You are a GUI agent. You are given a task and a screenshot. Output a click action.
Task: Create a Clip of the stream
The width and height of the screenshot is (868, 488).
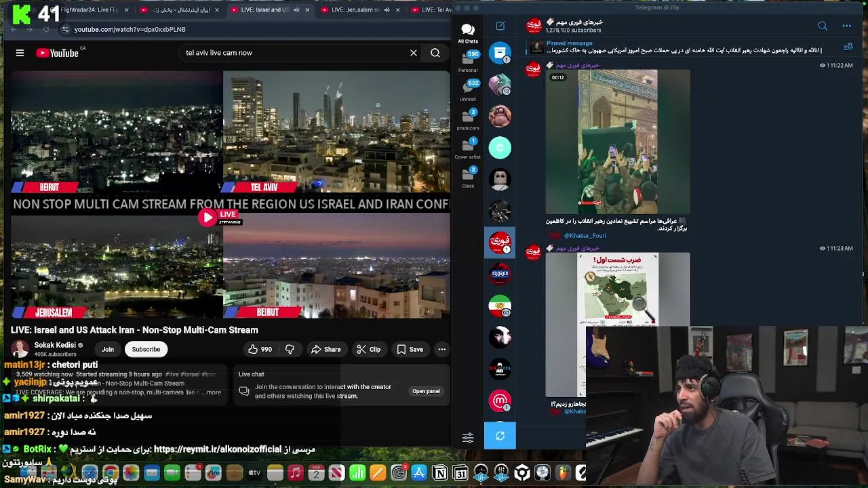click(369, 349)
